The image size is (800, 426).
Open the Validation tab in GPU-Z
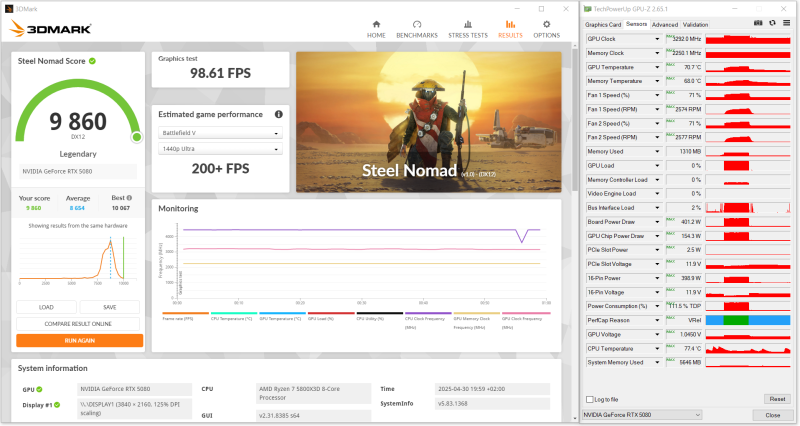click(x=695, y=24)
